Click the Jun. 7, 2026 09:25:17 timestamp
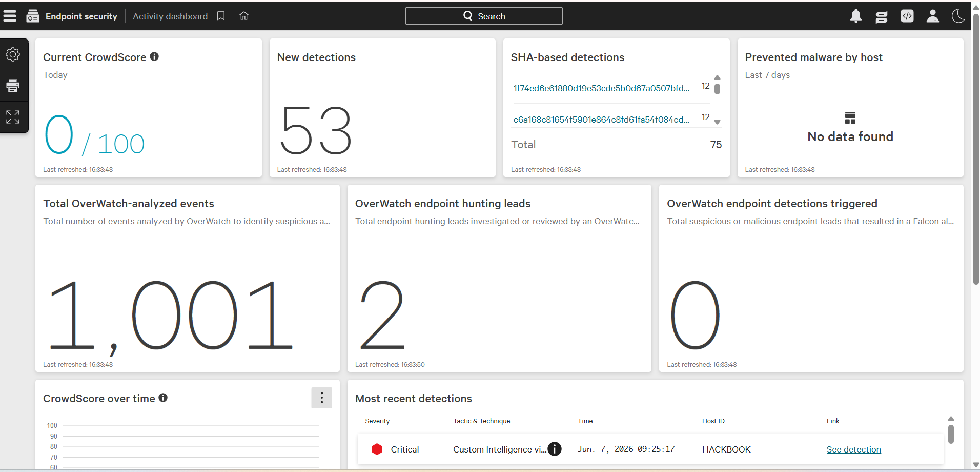The width and height of the screenshot is (980, 472). click(626, 449)
